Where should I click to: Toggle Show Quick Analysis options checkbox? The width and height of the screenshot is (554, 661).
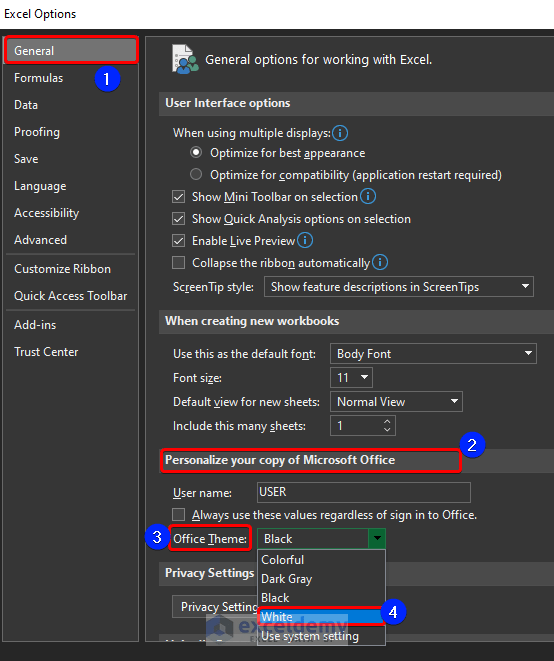(x=178, y=219)
